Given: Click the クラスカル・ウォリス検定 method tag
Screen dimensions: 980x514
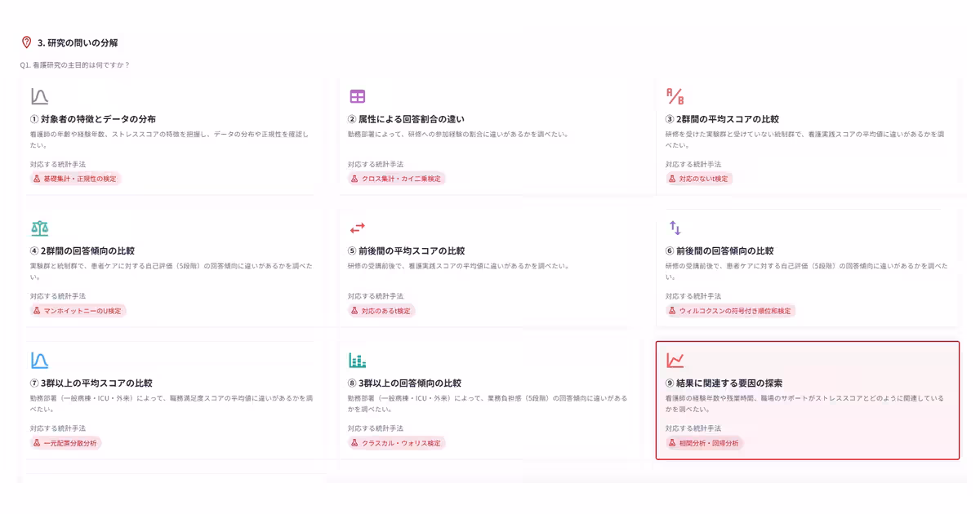Looking at the screenshot, I should 396,443.
